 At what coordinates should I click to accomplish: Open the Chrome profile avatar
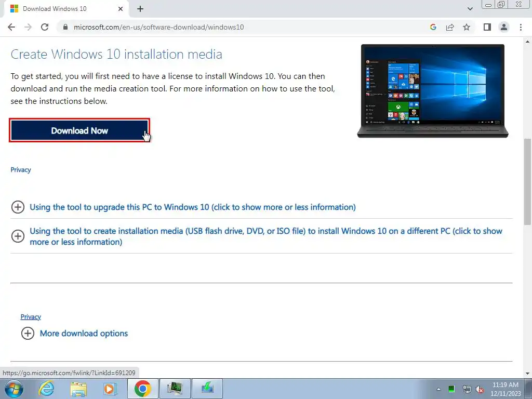[x=504, y=27]
